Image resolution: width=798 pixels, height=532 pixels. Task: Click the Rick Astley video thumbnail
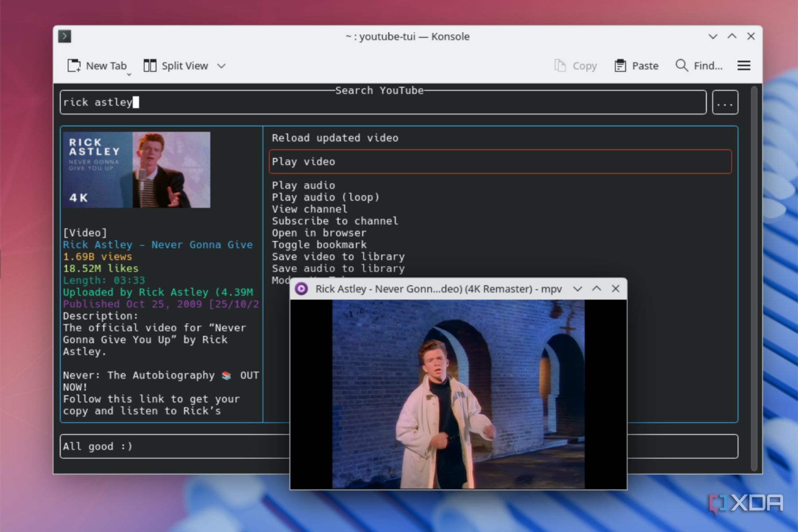(137, 170)
